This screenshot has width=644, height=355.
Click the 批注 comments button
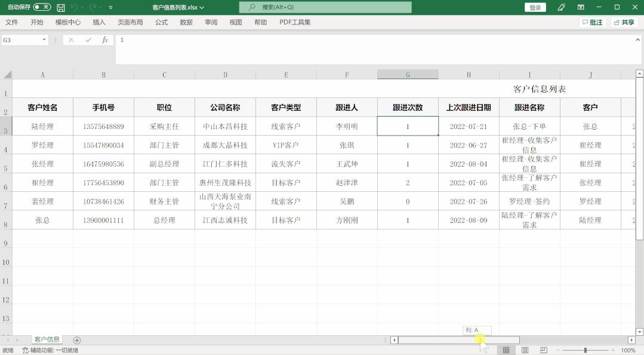point(593,22)
